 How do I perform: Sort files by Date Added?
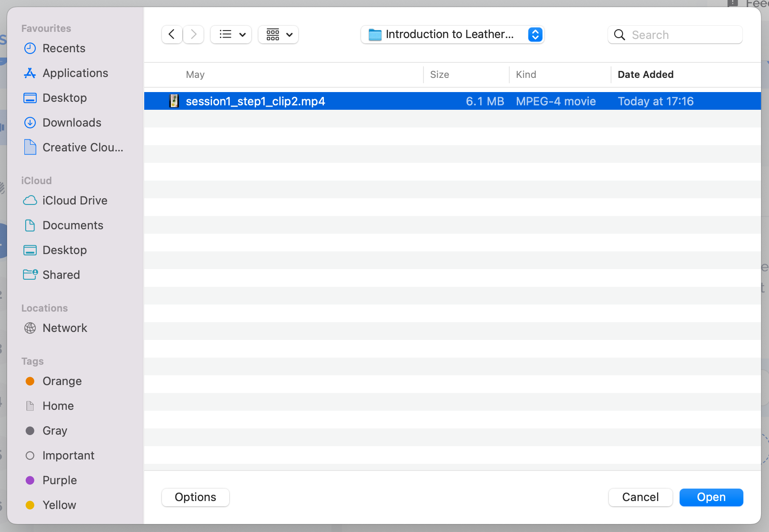point(646,74)
